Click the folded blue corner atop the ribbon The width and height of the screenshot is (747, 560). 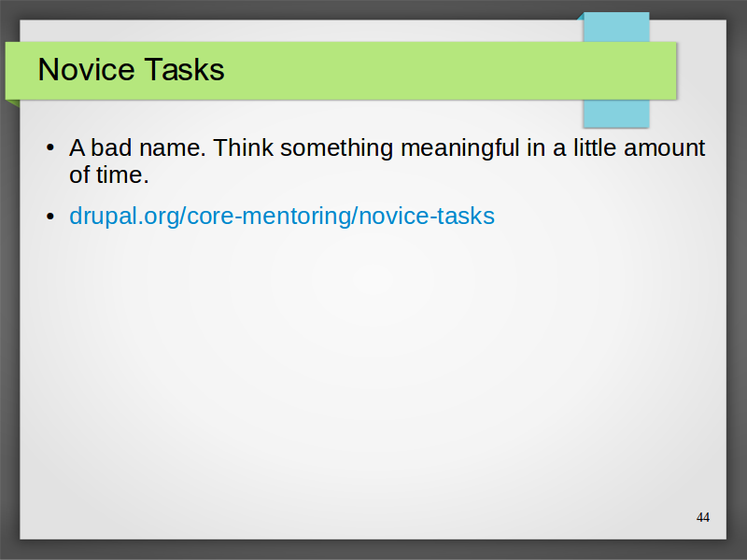click(581, 17)
